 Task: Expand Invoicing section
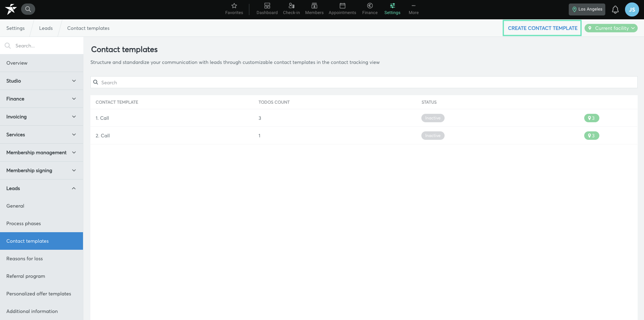coord(42,117)
